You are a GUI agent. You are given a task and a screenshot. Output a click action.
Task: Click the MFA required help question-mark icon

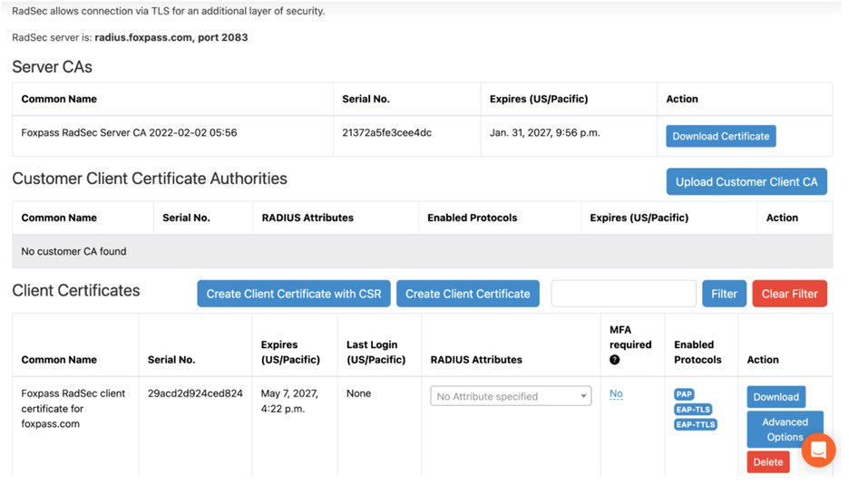tap(614, 360)
